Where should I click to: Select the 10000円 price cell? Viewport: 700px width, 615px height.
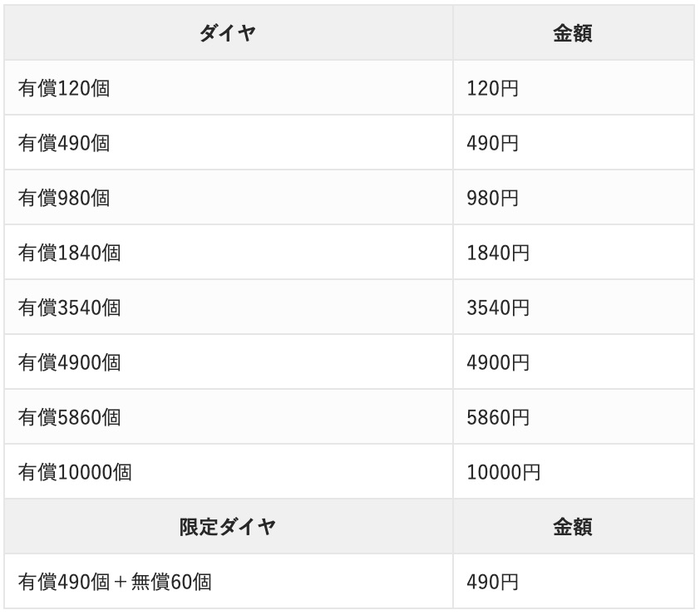[504, 472]
